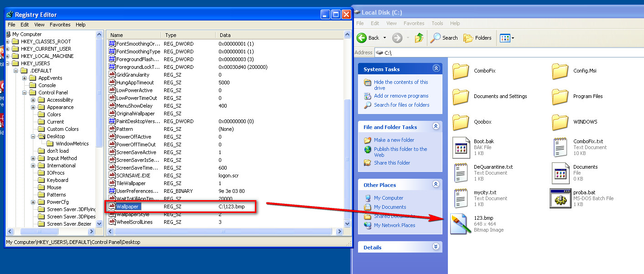Open the File menu in Registry Editor
644x274 pixels.
pyautogui.click(x=11, y=25)
